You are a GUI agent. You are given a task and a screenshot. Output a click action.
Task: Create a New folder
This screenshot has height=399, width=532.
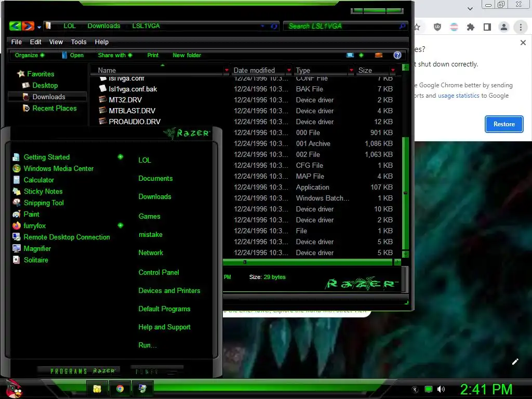tap(187, 55)
